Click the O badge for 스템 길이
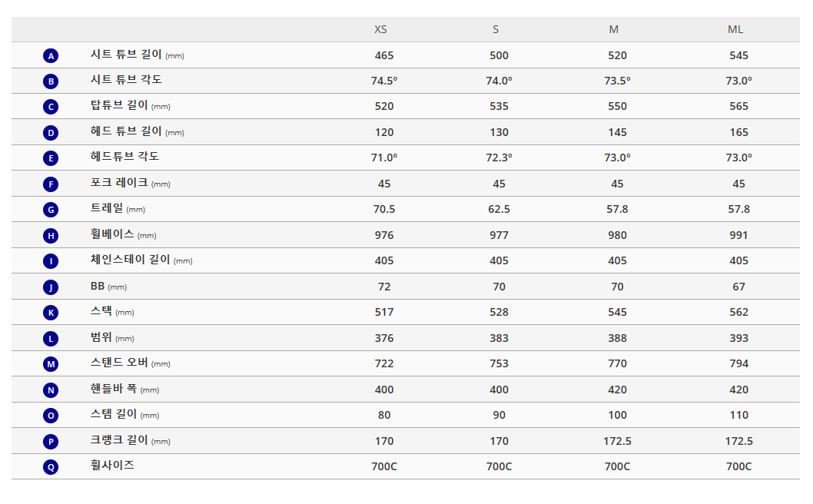813x504 pixels. pos(51,416)
